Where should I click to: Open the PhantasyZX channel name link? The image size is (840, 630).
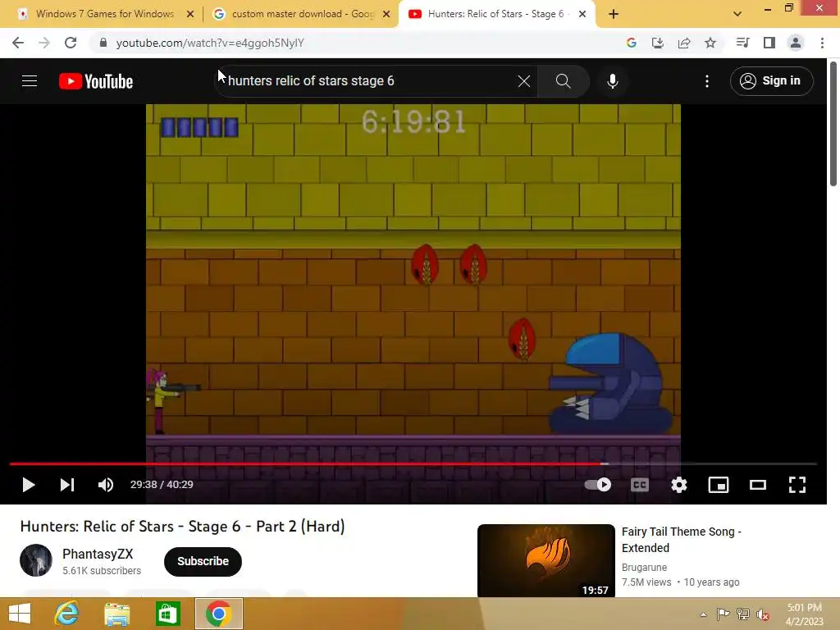[x=98, y=554]
